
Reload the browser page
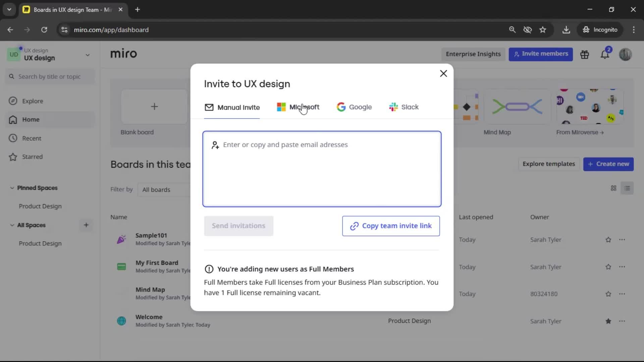pos(44,30)
